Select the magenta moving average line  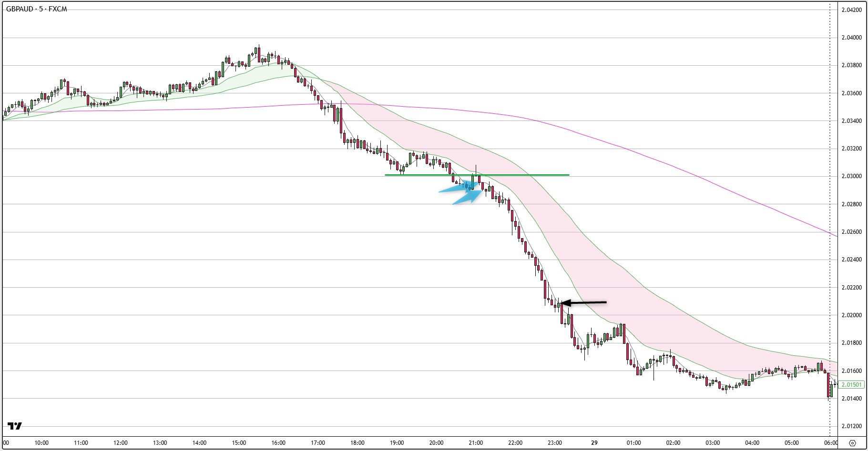tap(667, 164)
